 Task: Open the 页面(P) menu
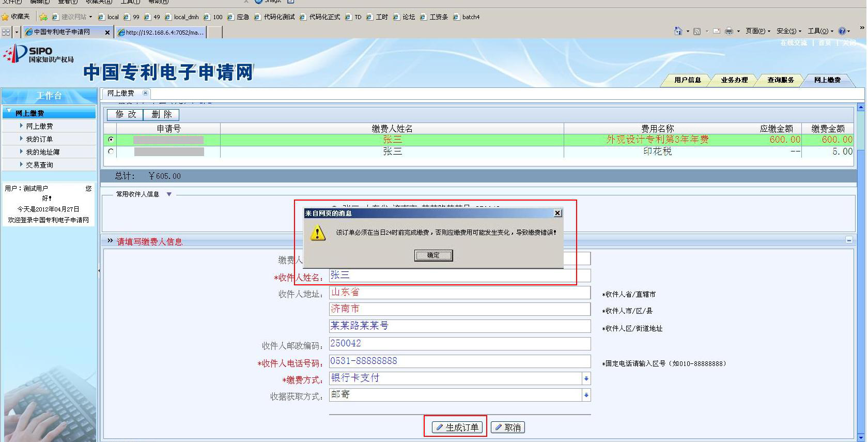coord(758,31)
